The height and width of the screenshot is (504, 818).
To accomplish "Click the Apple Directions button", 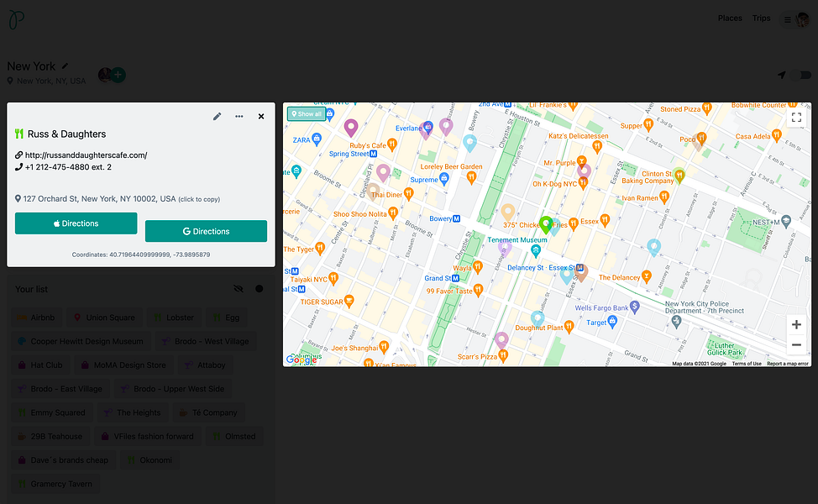I will click(76, 223).
